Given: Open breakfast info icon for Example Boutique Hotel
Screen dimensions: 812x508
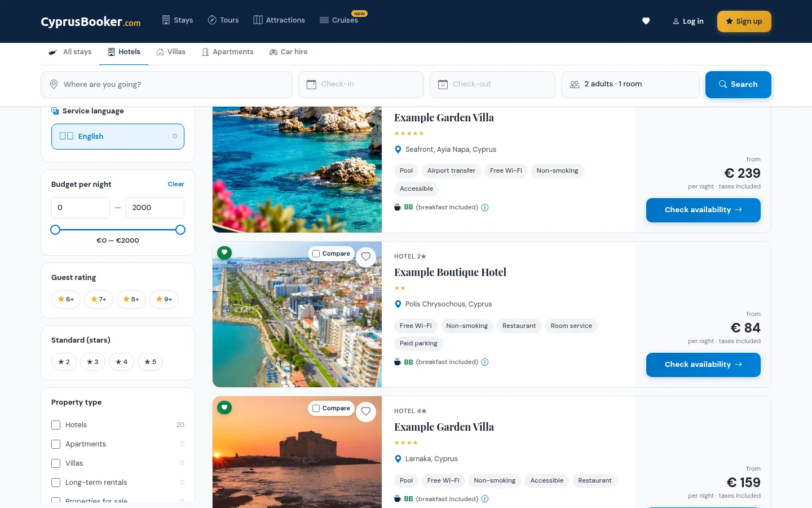Looking at the screenshot, I should [485, 362].
